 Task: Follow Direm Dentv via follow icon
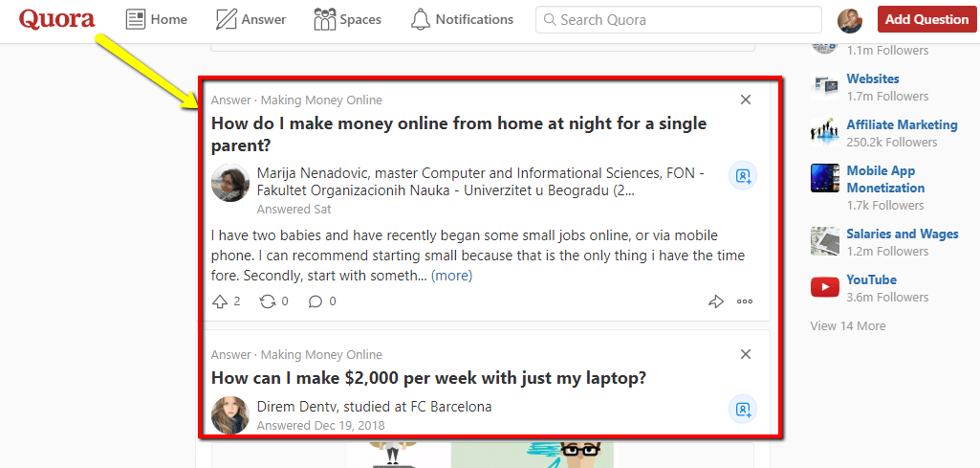click(743, 410)
